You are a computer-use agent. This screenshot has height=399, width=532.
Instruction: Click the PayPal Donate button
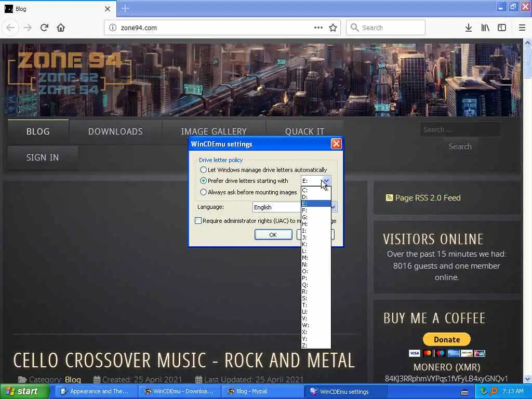[x=446, y=339]
